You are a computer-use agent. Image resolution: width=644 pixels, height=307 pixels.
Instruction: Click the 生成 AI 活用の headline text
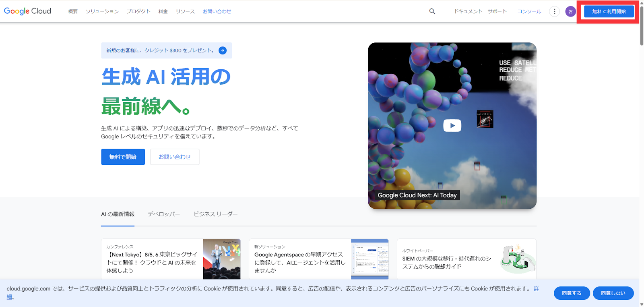click(166, 77)
